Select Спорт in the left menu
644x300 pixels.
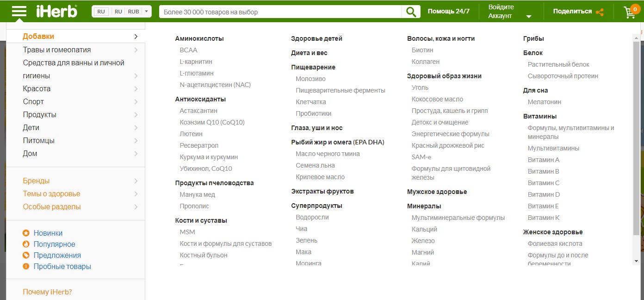[34, 102]
